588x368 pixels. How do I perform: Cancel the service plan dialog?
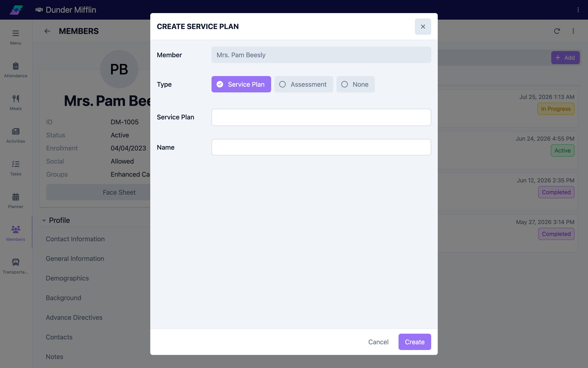click(378, 342)
